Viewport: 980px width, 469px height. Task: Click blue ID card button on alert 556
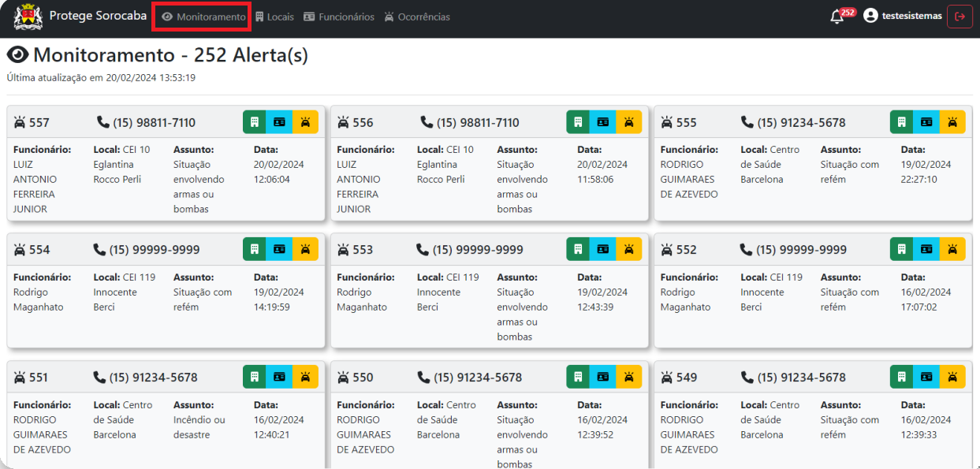point(603,122)
